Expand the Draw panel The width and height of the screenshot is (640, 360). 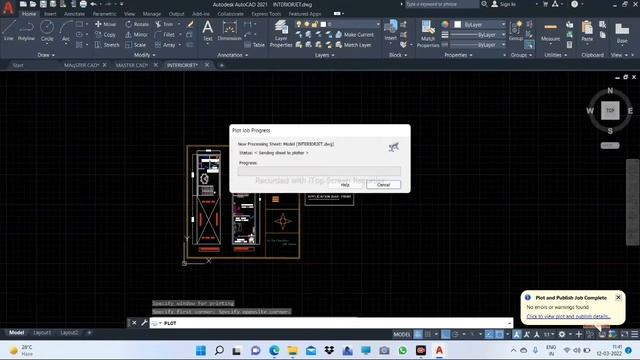tap(46, 55)
